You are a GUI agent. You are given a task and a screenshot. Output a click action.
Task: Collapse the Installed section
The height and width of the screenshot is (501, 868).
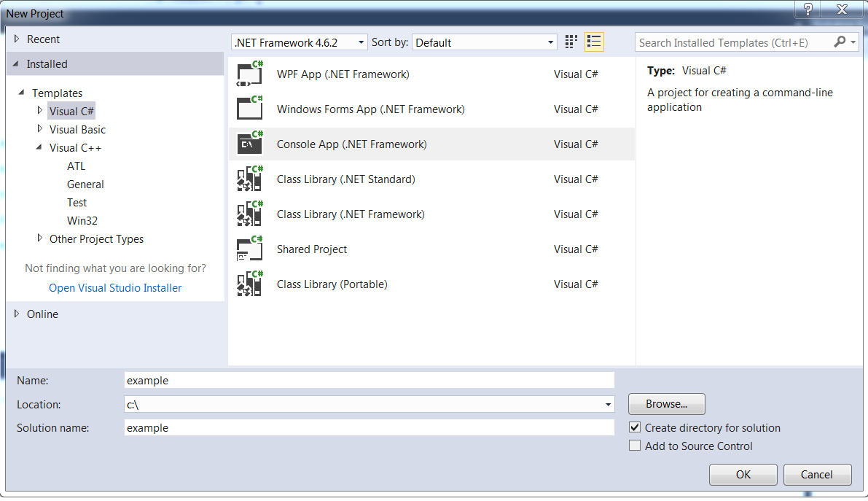point(15,63)
